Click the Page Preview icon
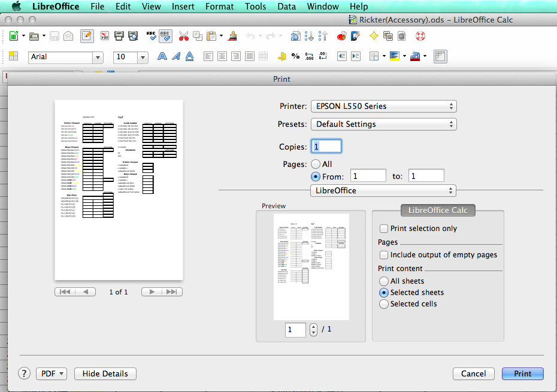This screenshot has width=557, height=392. [133, 36]
